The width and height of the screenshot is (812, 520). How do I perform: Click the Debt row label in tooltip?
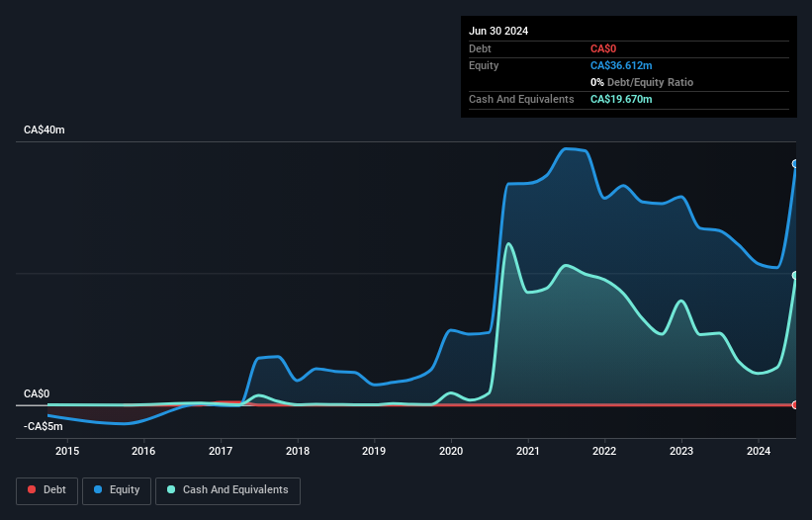[x=480, y=48]
